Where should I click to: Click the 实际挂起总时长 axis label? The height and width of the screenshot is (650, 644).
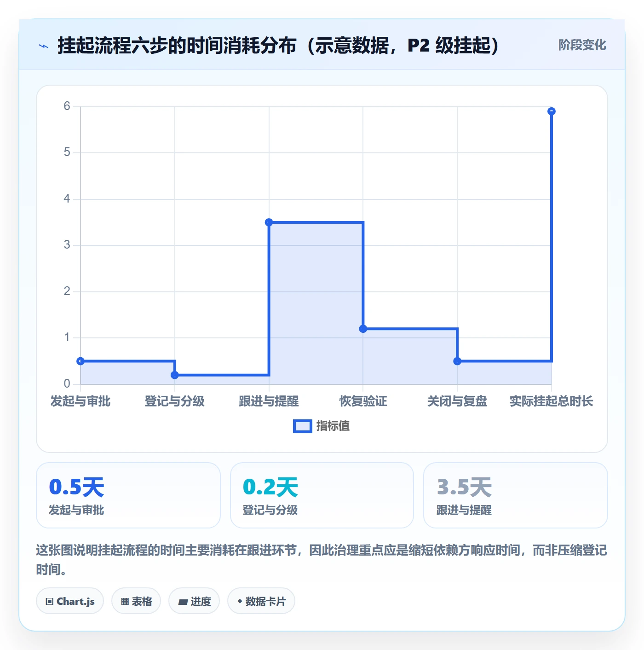tap(552, 401)
